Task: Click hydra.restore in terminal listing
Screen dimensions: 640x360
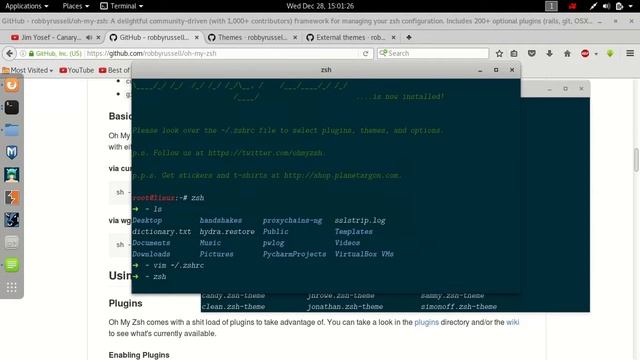Action: [x=227, y=231]
